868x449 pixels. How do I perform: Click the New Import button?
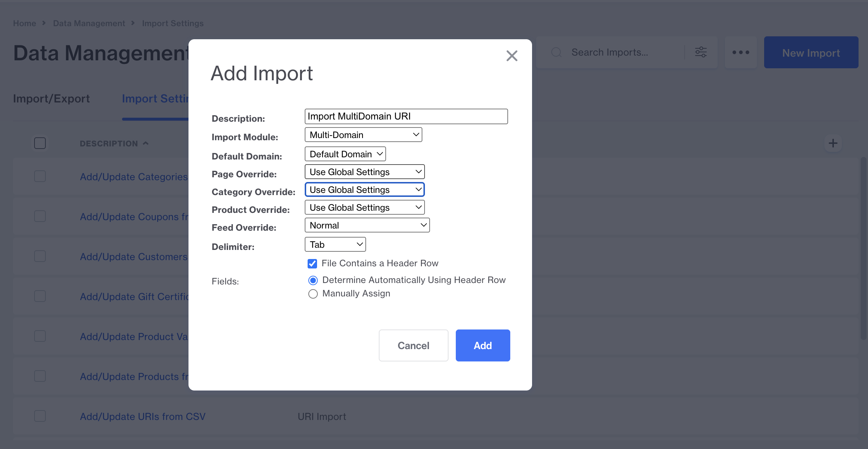tap(811, 52)
